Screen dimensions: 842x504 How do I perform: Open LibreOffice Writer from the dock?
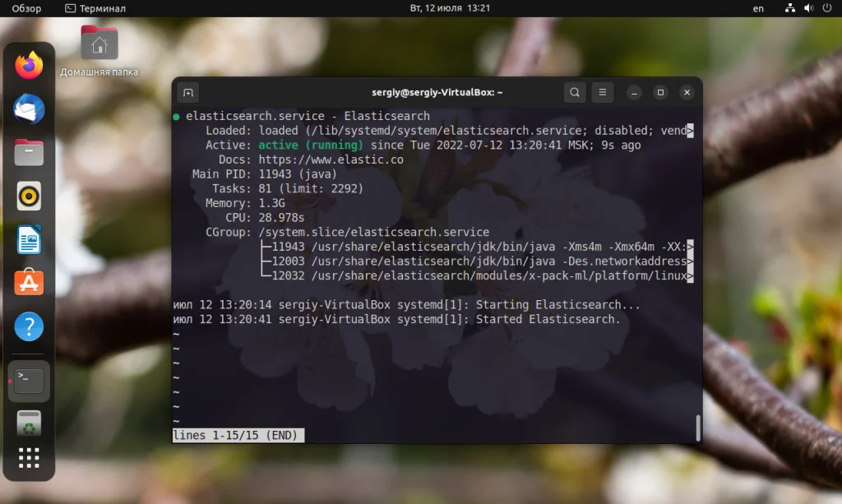point(28,239)
